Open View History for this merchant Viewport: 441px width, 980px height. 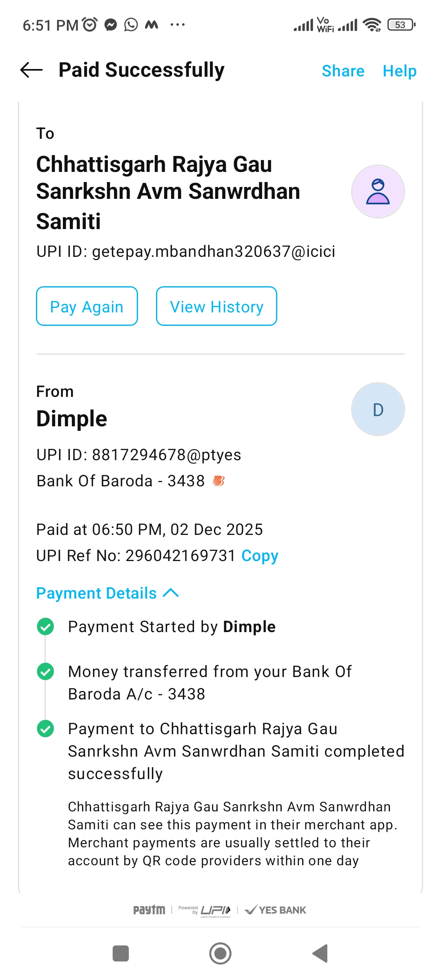click(216, 306)
